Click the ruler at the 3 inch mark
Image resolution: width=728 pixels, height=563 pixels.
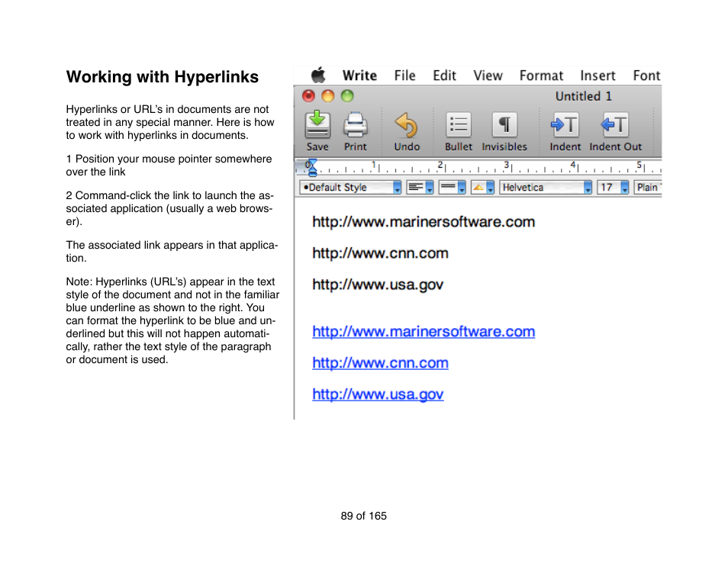pyautogui.click(x=509, y=166)
